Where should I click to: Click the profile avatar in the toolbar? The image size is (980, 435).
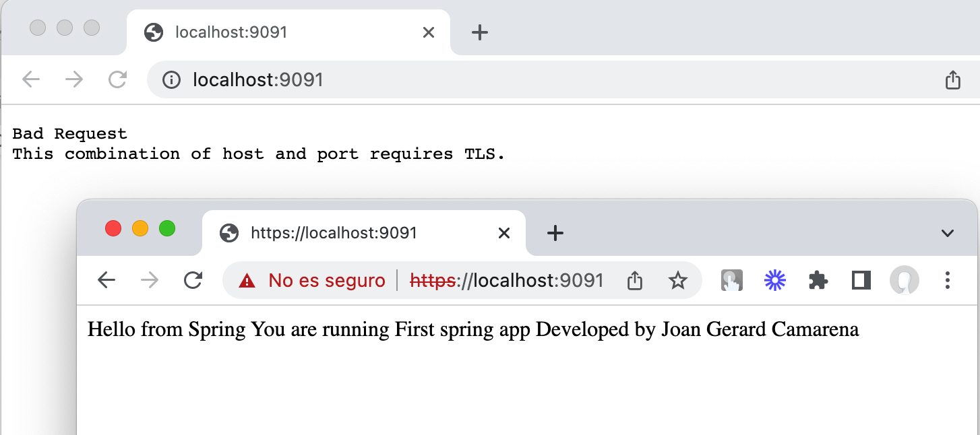pos(904,280)
